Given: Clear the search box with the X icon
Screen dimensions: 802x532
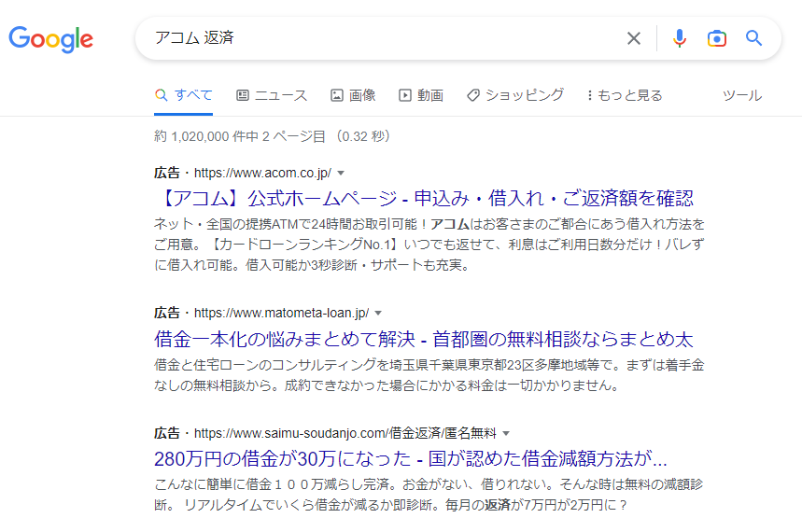Looking at the screenshot, I should coord(634,38).
